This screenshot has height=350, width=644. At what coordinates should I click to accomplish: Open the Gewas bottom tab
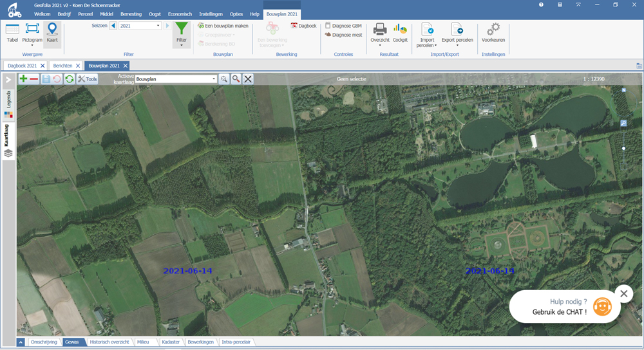[x=72, y=342]
